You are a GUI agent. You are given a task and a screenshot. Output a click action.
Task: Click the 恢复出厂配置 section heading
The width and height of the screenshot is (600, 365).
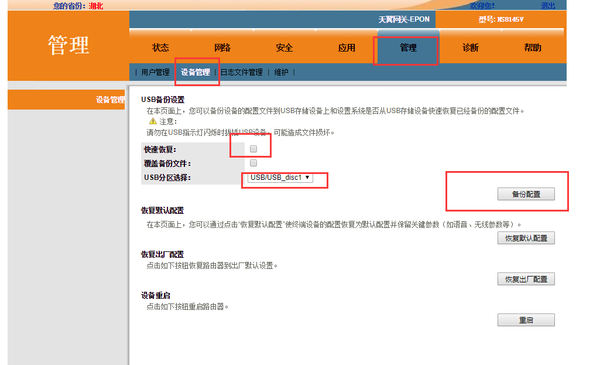(162, 254)
